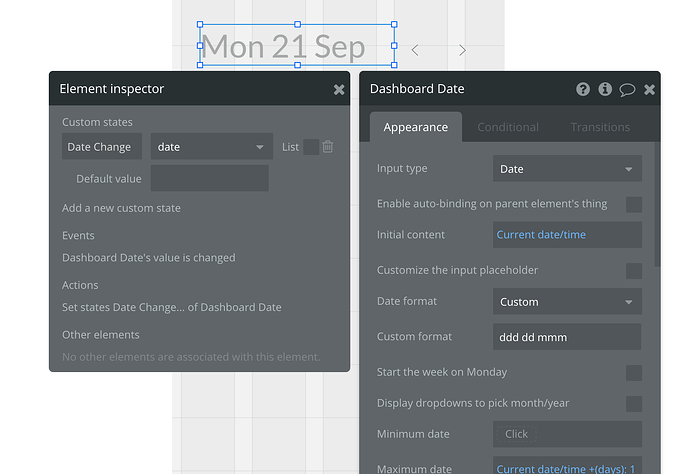This screenshot has width=690, height=474.
Task: Click the next date right arrow
Action: (462, 50)
